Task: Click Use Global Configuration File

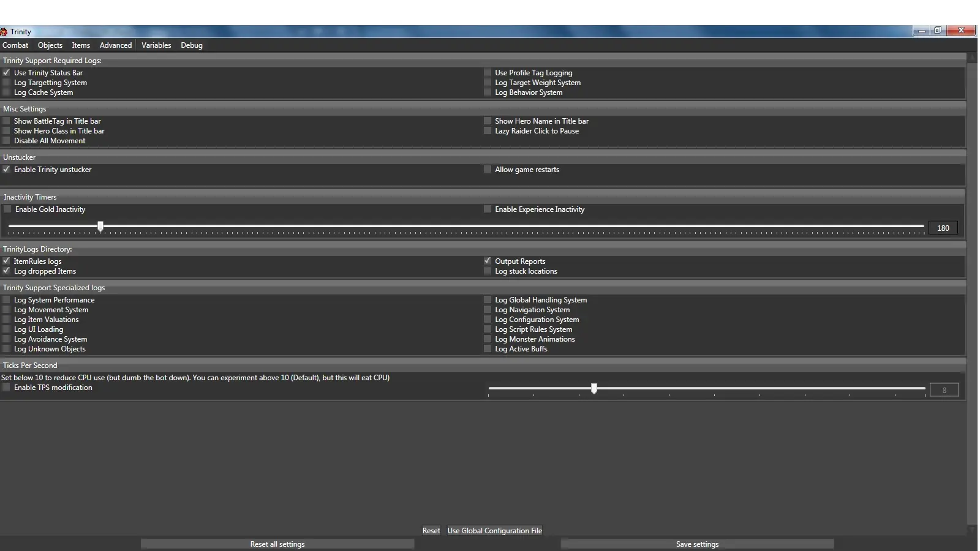Action: (x=495, y=531)
